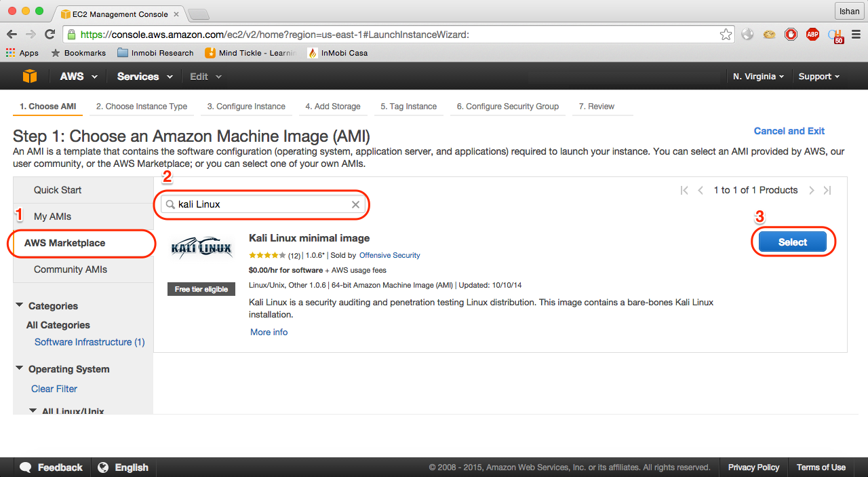868x477 pixels.
Task: Open the Services dropdown menu
Action: pyautogui.click(x=144, y=77)
